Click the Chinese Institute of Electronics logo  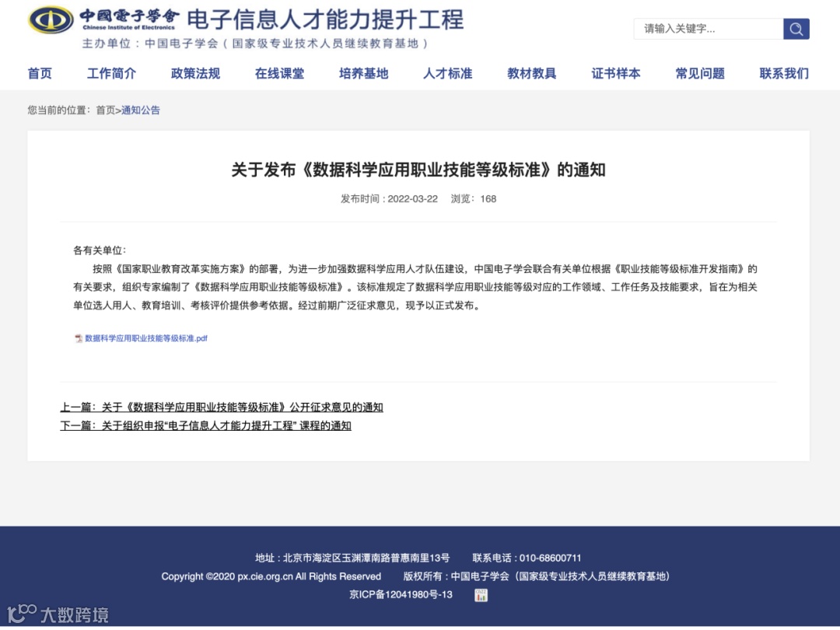[103, 19]
